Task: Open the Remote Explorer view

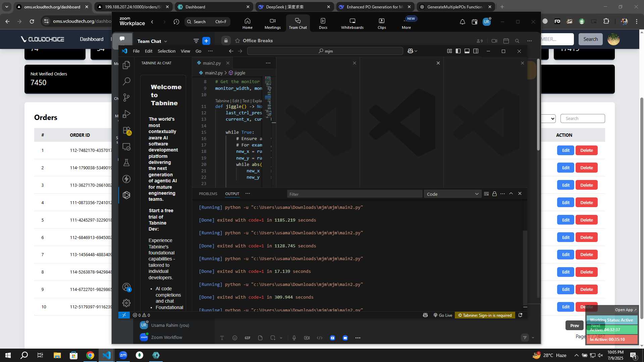Action: [126, 146]
